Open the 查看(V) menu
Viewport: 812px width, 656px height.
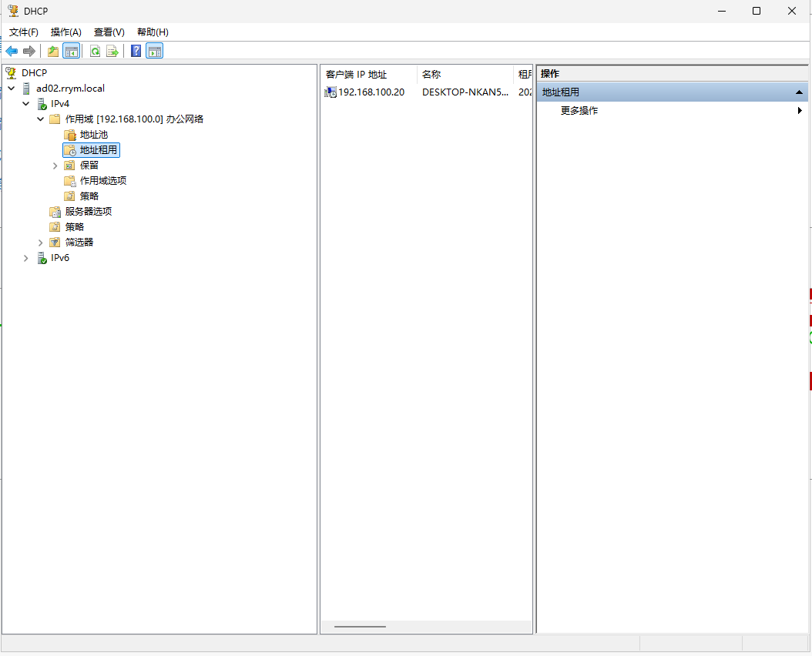[x=109, y=32]
